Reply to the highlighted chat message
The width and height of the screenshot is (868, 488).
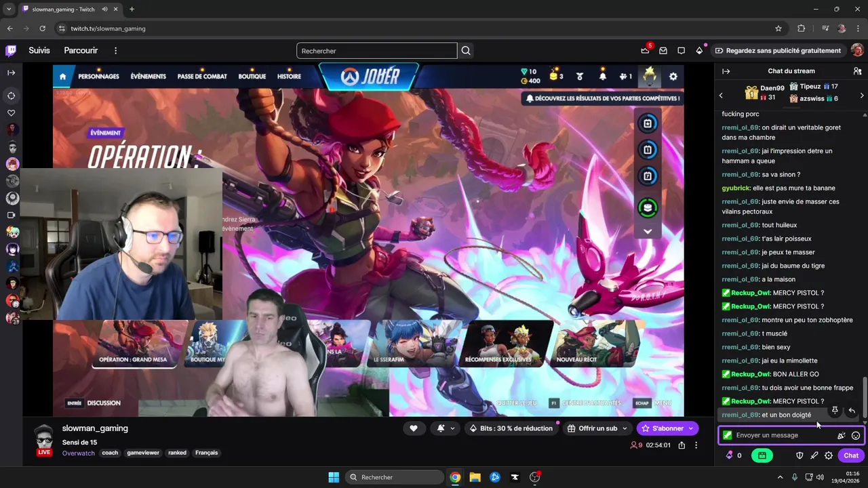(x=852, y=411)
